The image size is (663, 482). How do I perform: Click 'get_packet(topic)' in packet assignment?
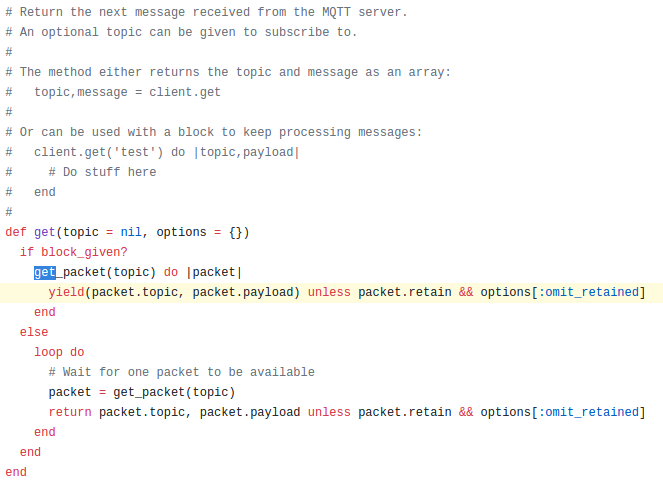click(174, 392)
